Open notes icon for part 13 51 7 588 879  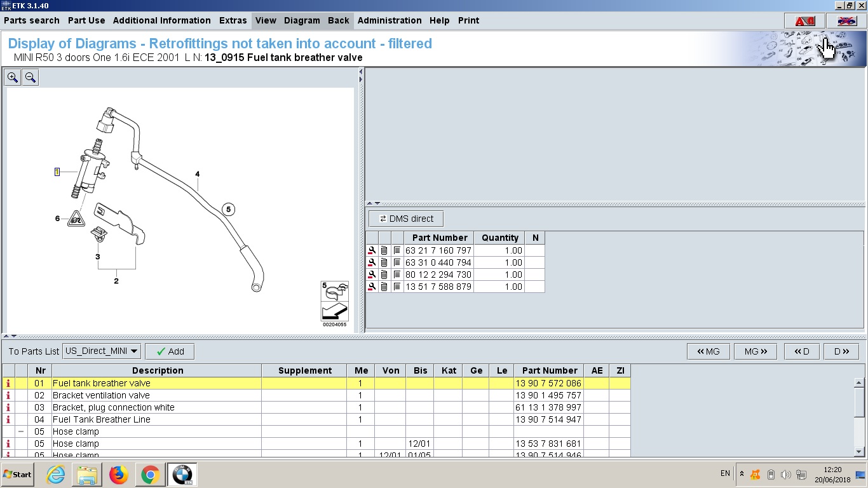397,287
